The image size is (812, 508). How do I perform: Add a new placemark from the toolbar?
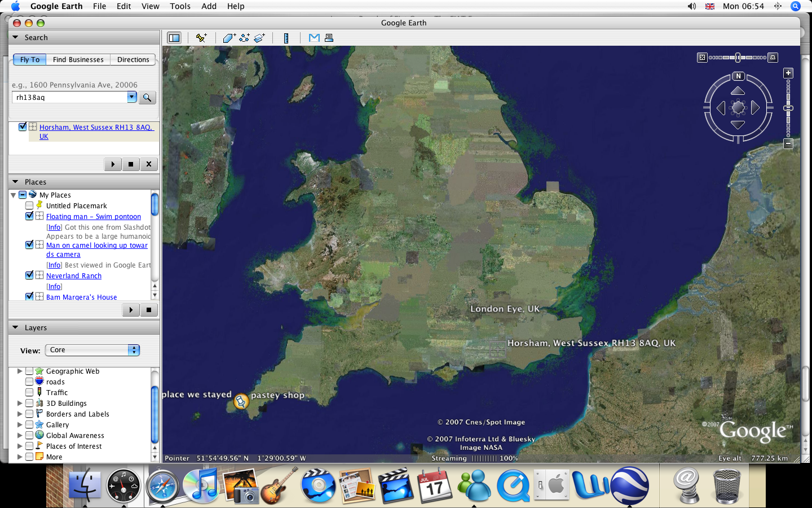click(201, 38)
